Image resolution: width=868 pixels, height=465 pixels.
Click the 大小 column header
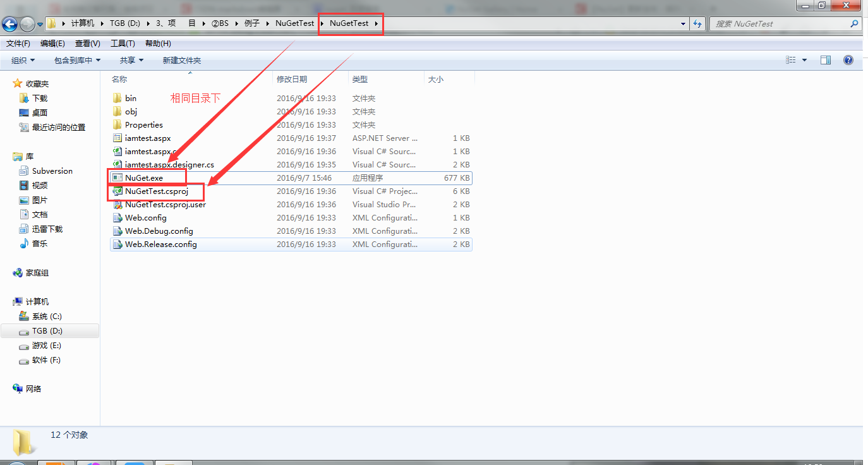point(436,80)
